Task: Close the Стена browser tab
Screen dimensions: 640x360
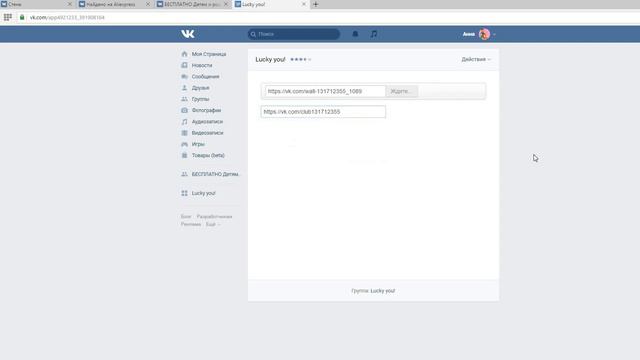Action: tap(69, 4)
